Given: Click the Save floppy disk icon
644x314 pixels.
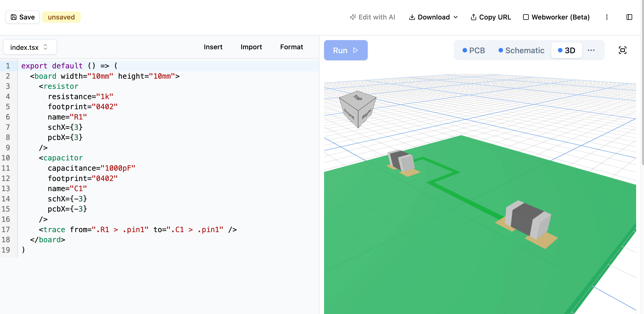Looking at the screenshot, I should pyautogui.click(x=13, y=17).
